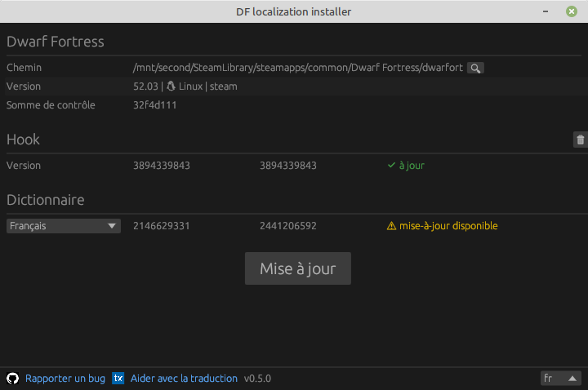Open the fr interface language selector
Image resolution: width=588 pixels, height=390 pixels.
[560, 379]
